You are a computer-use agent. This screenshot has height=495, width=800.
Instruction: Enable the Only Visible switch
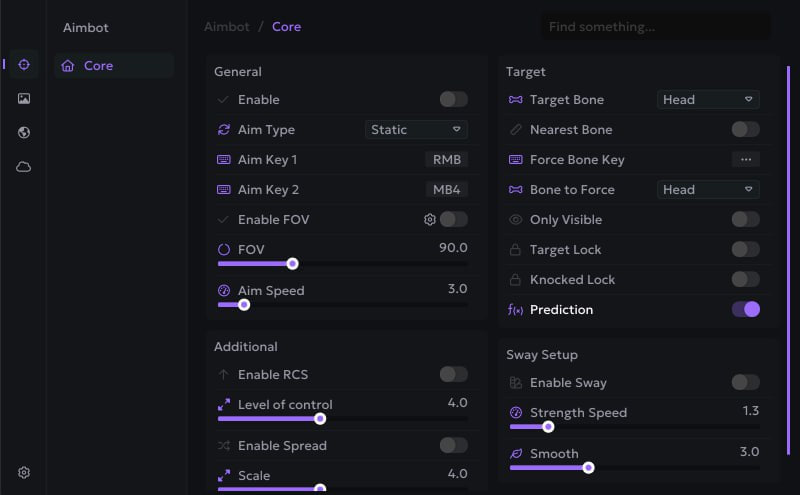(745, 220)
